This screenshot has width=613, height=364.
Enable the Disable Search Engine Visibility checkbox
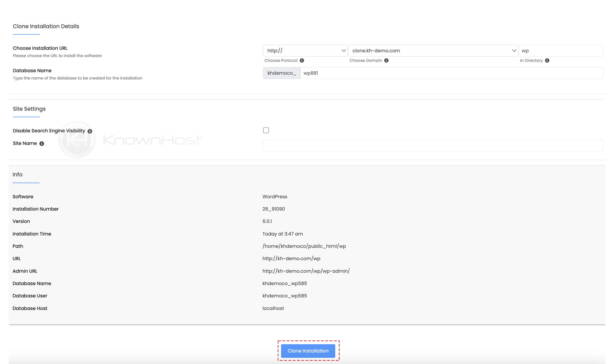click(x=266, y=130)
